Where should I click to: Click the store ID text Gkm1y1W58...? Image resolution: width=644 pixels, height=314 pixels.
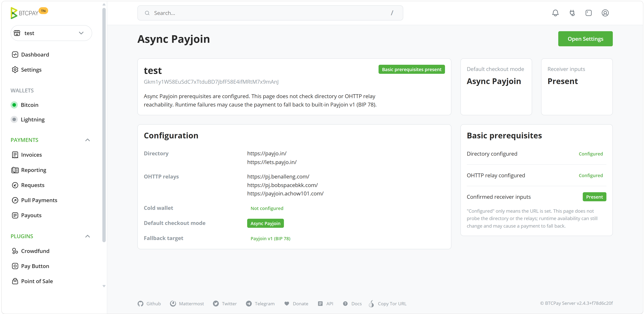(211, 82)
